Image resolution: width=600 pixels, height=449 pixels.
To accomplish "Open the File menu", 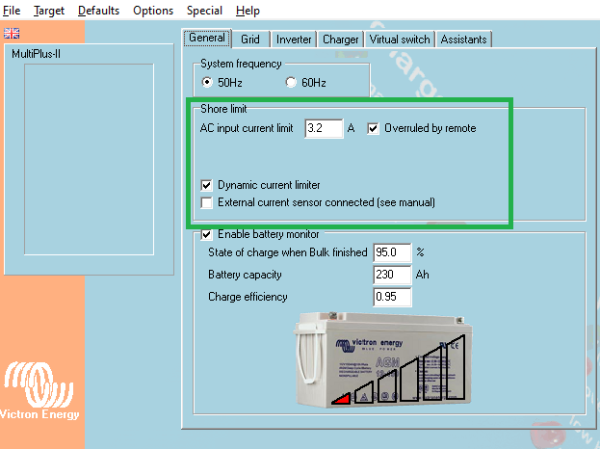I will [11, 10].
